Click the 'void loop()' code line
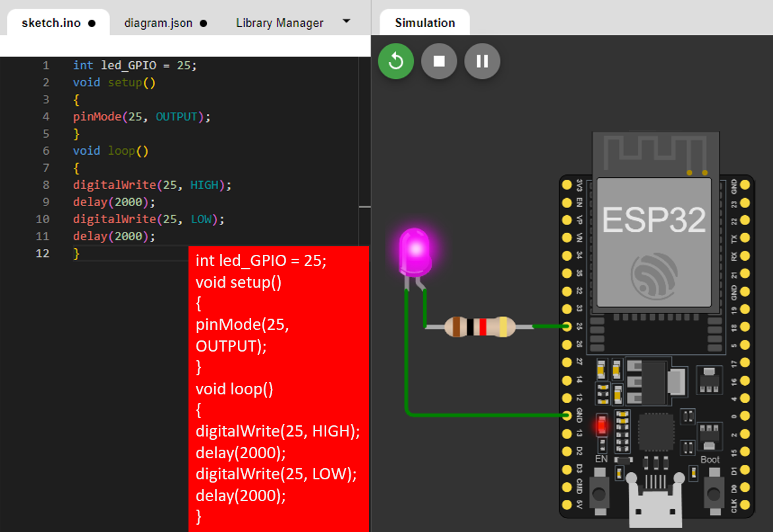 click(x=111, y=150)
